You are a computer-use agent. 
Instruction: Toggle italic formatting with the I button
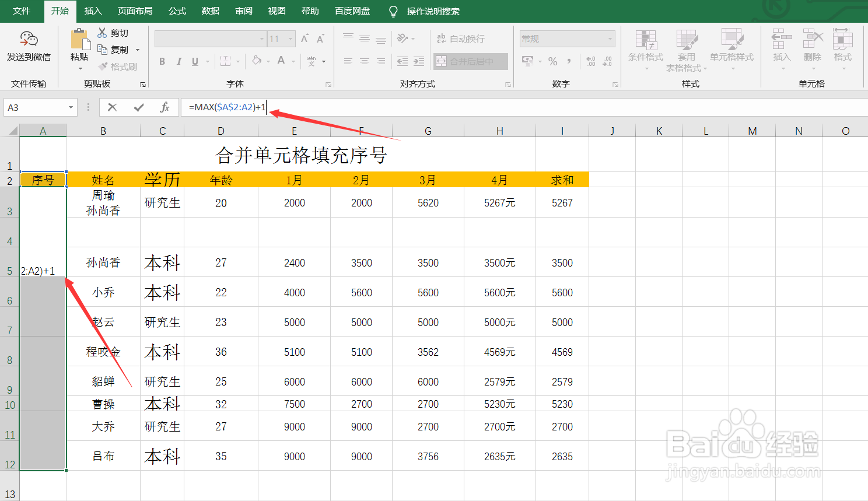pyautogui.click(x=179, y=61)
